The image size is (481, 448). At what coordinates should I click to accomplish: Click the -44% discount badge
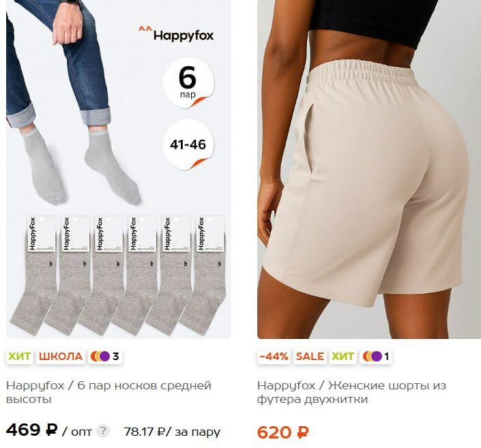(274, 357)
